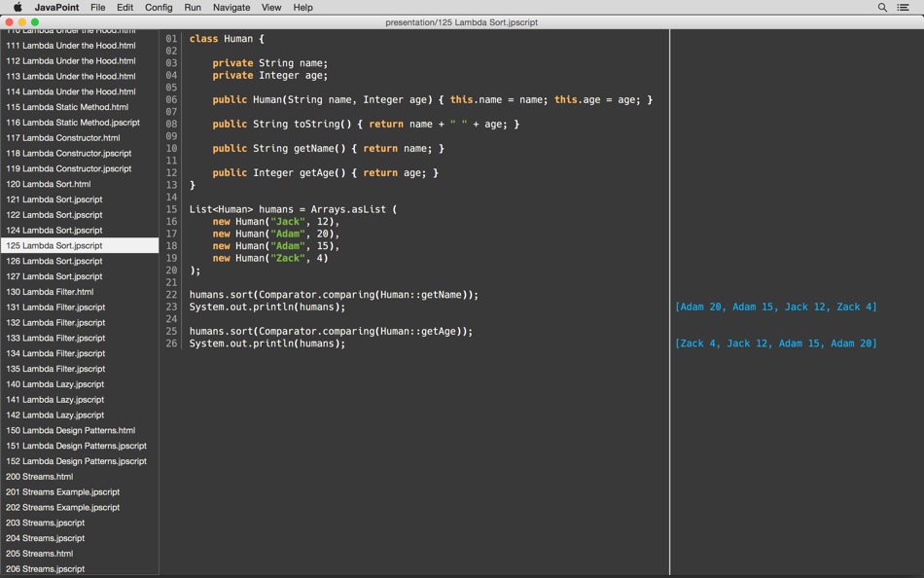
Task: Open the Edit menu
Action: coord(125,8)
